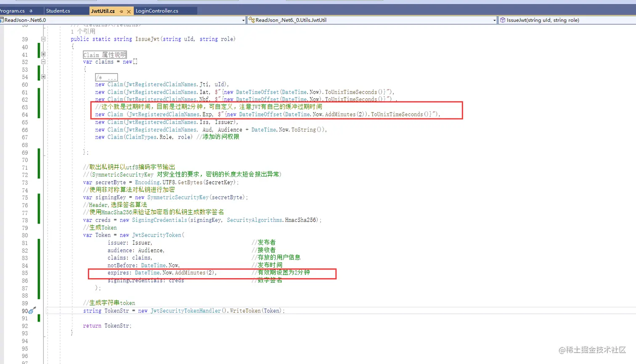Click the JwtRegisteredClaimNames.Iss claim line

[167, 122]
